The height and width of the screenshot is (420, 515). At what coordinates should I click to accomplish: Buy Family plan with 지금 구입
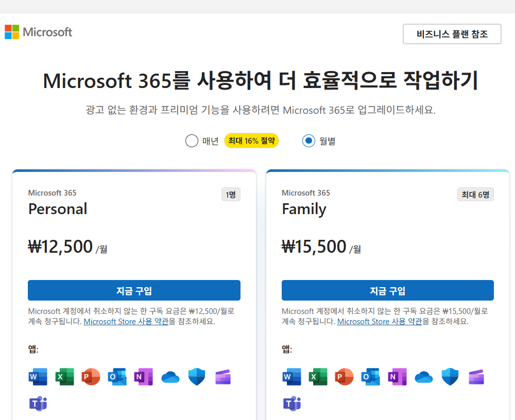pyautogui.click(x=388, y=290)
